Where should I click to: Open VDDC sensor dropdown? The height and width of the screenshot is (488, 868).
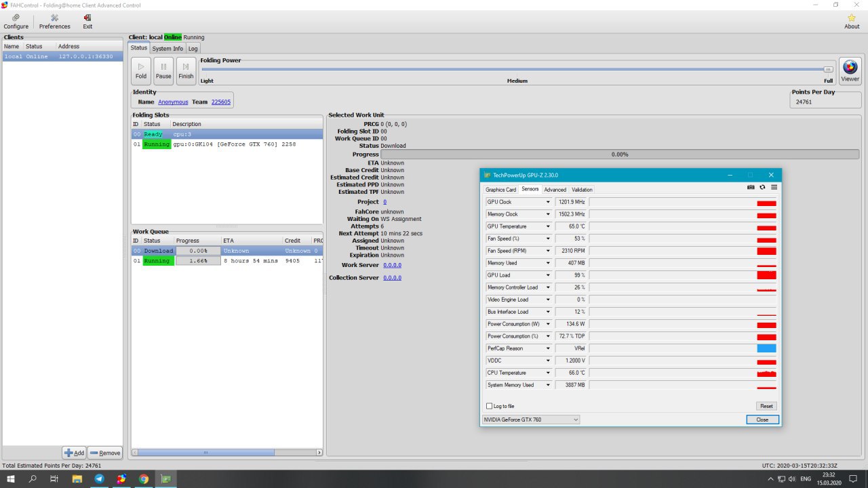548,361
